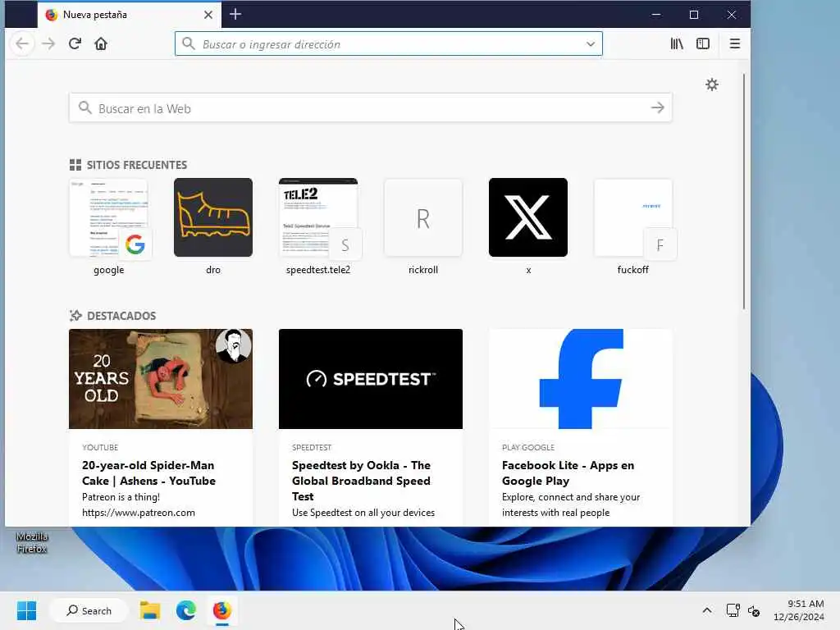The image size is (840, 630).
Task: Click the 'S' badge on tele2 tile
Action: point(345,244)
